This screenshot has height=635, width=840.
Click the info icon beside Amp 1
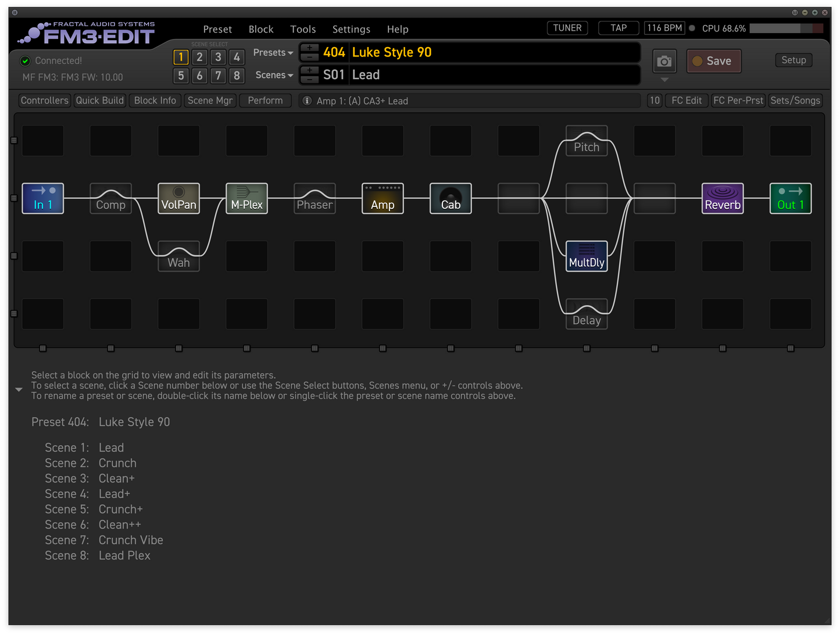pos(307,101)
